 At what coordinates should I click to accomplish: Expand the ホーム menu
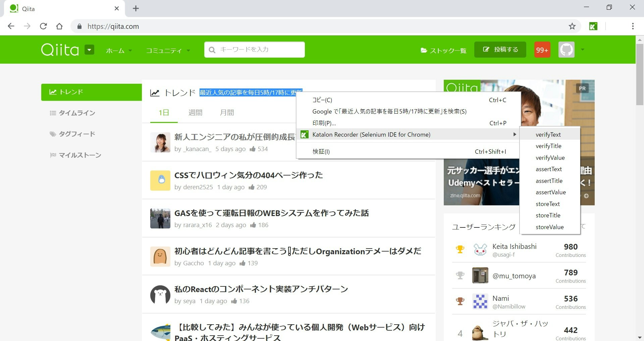point(119,50)
